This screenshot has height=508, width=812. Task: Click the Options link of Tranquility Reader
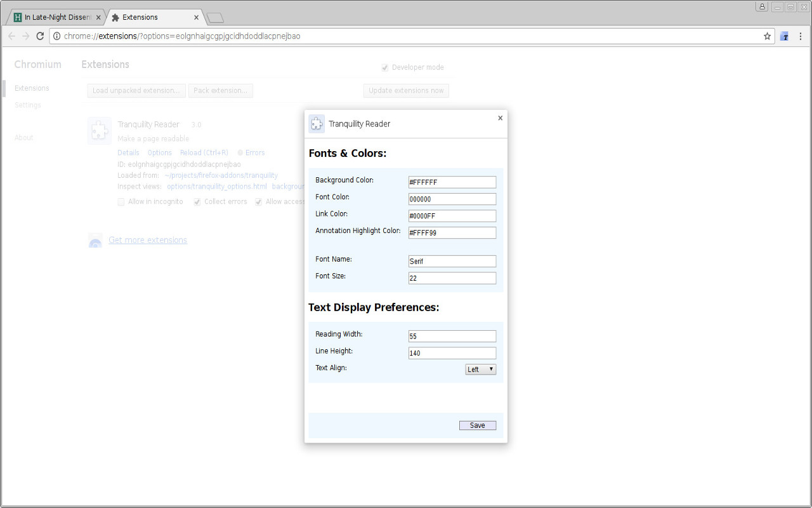[x=160, y=153]
